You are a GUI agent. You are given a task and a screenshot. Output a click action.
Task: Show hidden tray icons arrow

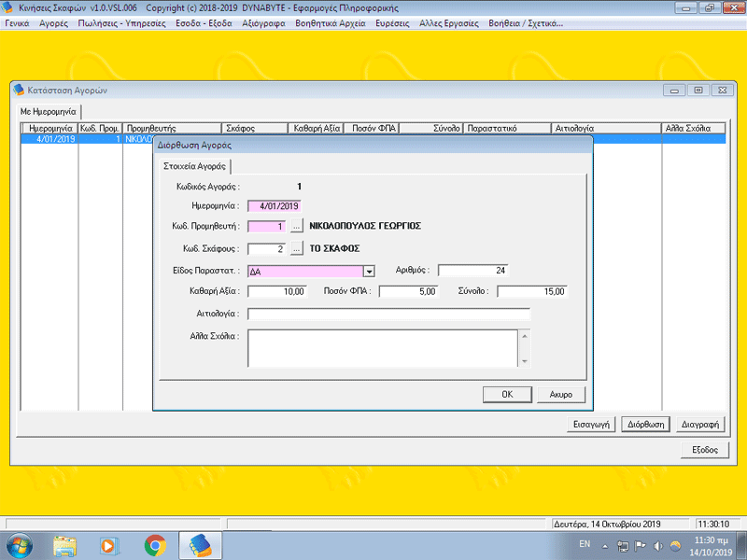[605, 546]
